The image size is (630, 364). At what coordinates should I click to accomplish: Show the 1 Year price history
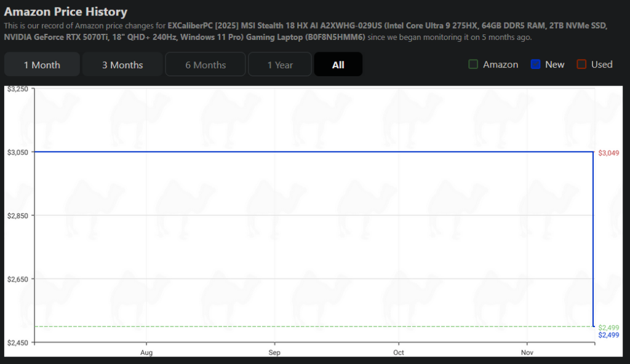[x=280, y=65]
